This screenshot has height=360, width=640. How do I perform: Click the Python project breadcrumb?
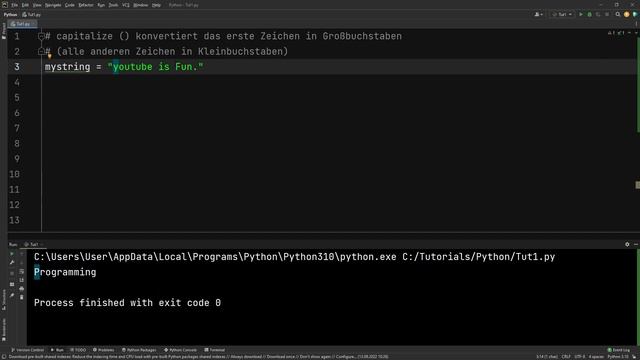[x=10, y=15]
